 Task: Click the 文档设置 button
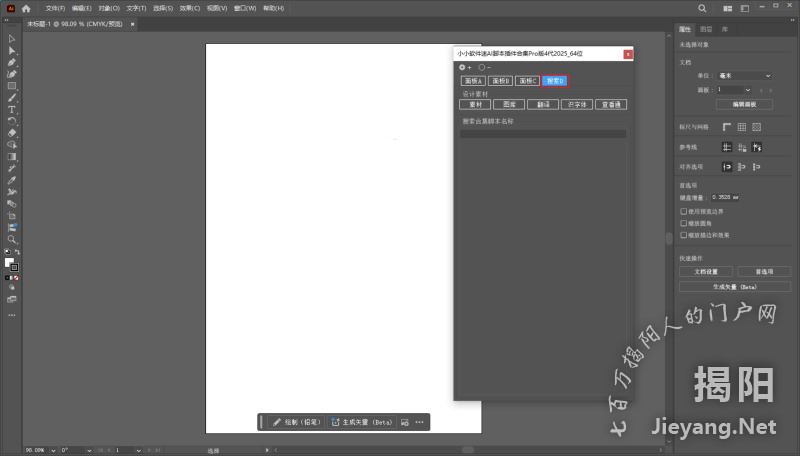[x=706, y=271]
